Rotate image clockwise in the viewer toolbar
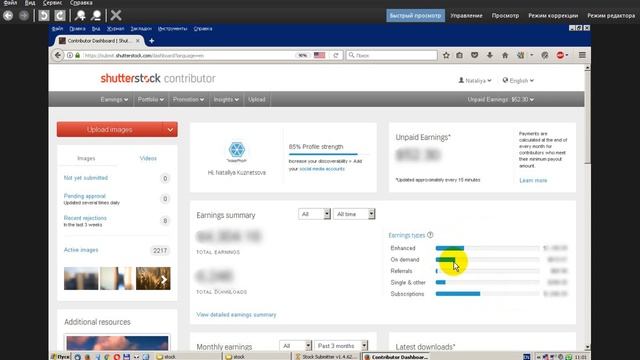 click(x=60, y=16)
